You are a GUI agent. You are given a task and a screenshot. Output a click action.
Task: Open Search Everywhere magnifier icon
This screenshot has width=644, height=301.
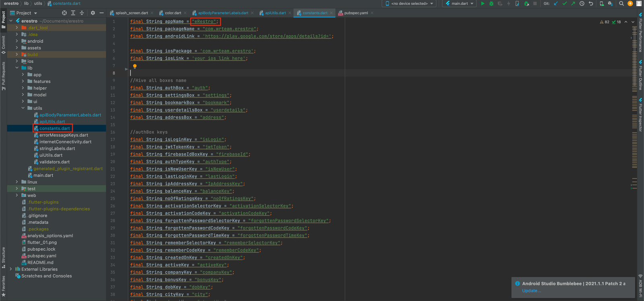(621, 4)
